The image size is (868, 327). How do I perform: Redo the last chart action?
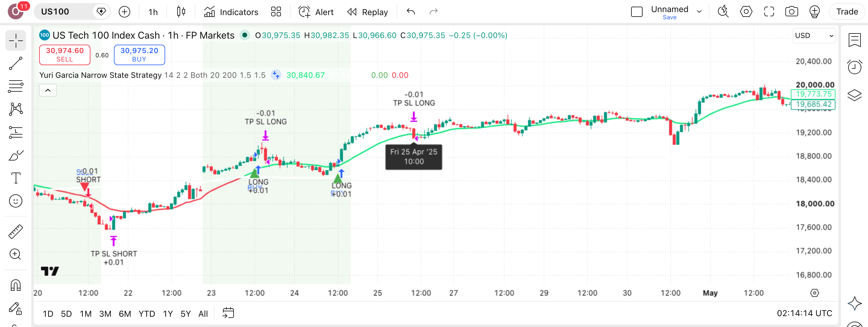[433, 12]
